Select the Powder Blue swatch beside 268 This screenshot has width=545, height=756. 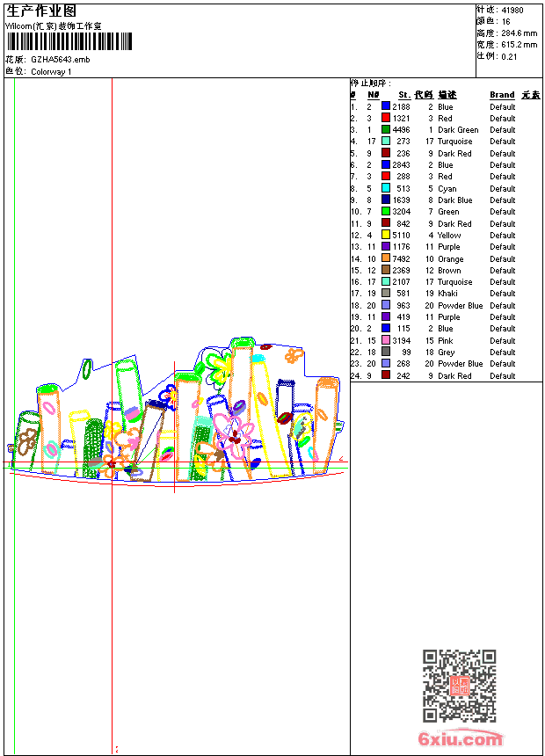386,364
